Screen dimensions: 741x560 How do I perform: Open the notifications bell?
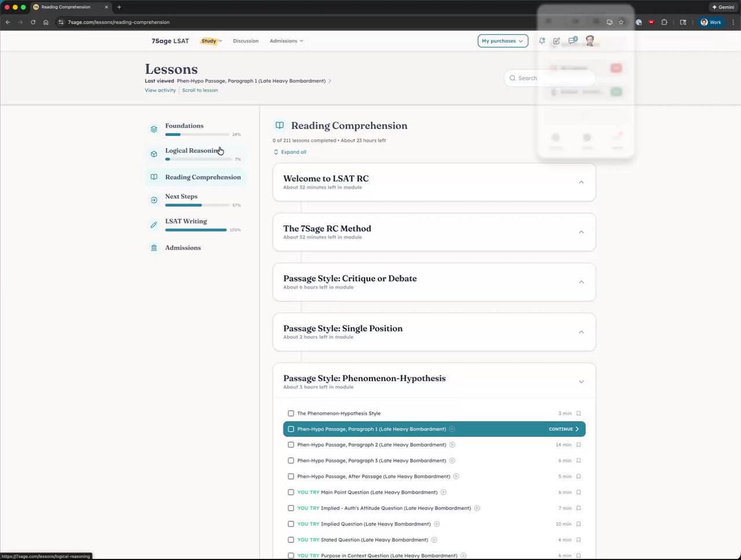[x=542, y=41]
